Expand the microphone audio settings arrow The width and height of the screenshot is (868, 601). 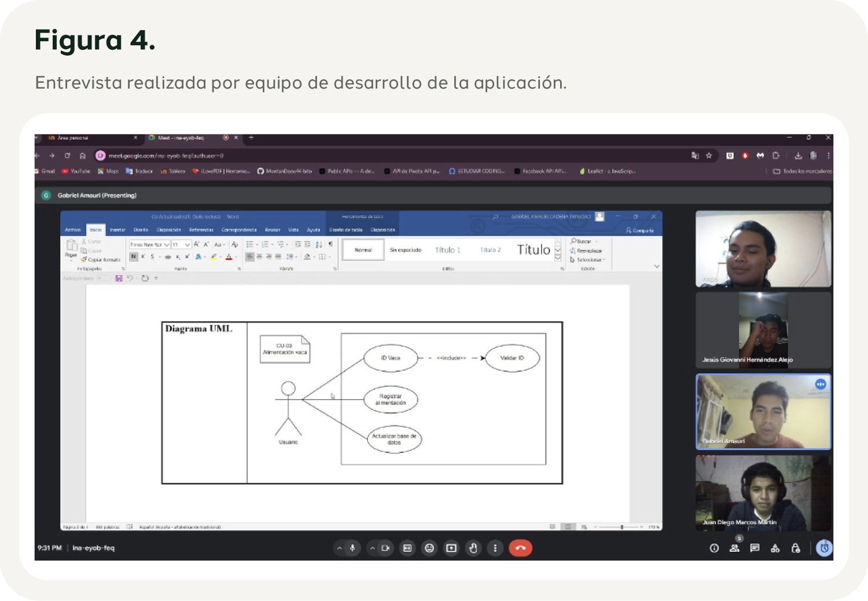point(340,548)
